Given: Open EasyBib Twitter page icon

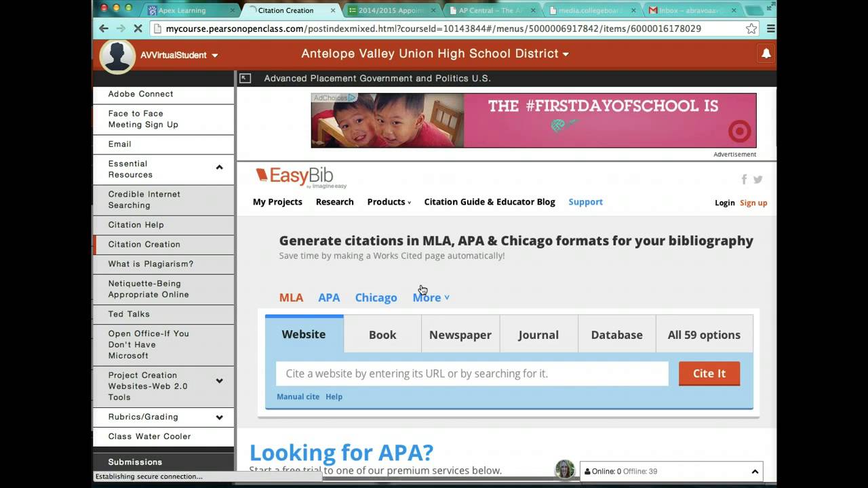Looking at the screenshot, I should click(x=758, y=180).
